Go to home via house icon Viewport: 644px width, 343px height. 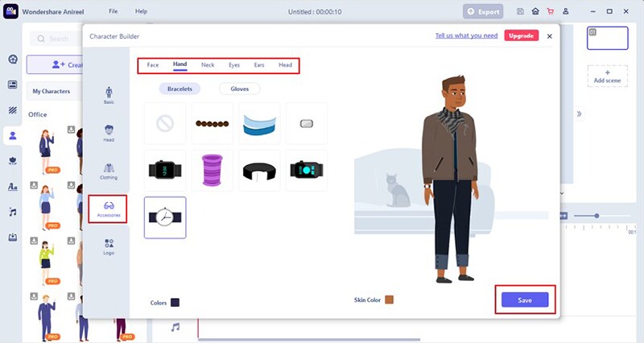click(535, 11)
